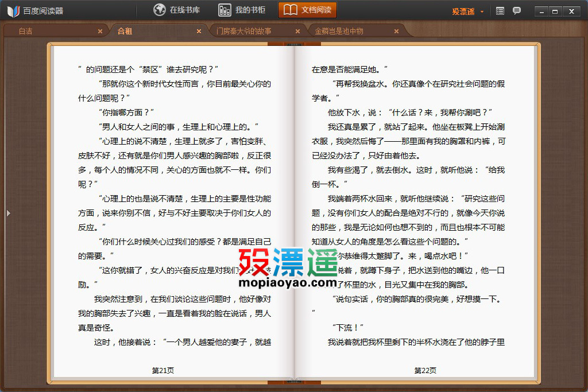The image size is (588, 392).
Task: Close the 合租 tab
Action: (x=199, y=32)
